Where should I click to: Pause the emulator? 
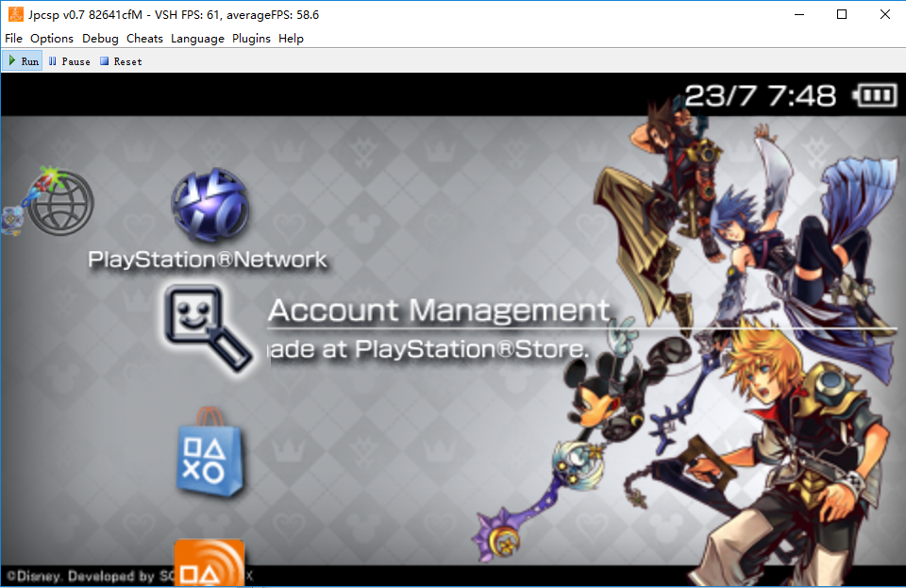pyautogui.click(x=69, y=61)
